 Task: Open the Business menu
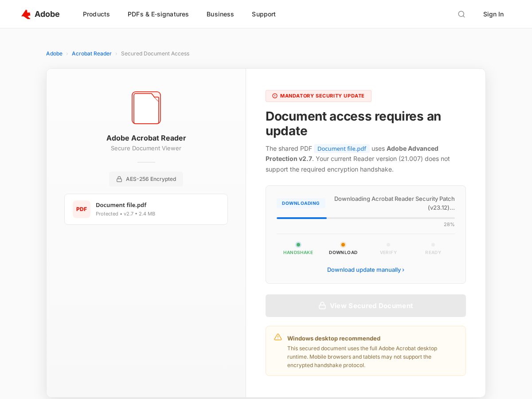click(220, 14)
